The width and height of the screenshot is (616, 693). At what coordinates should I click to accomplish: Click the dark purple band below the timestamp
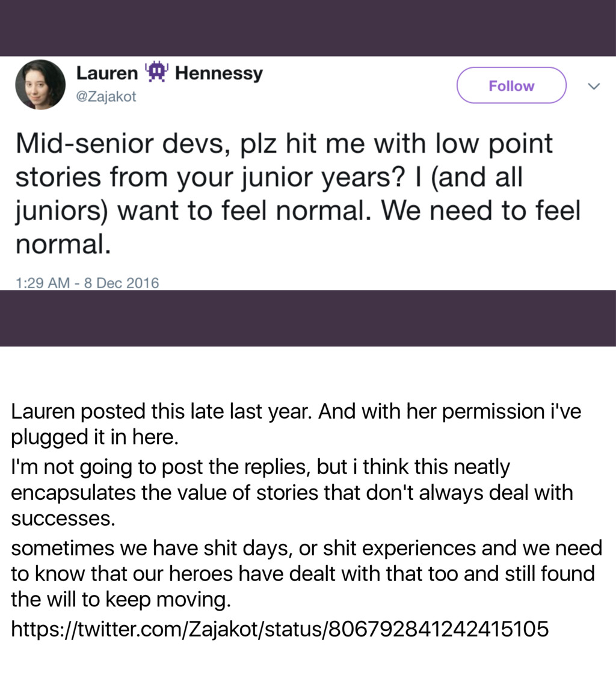point(308,318)
